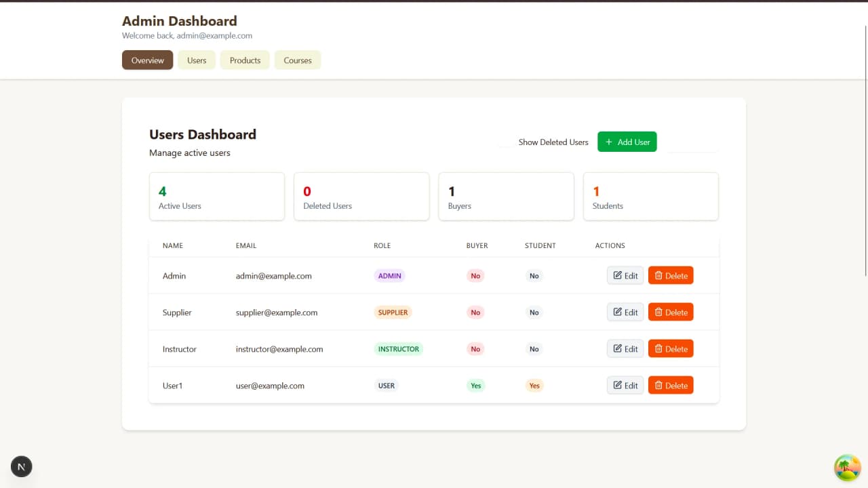Click the edit pencil icon for User1

[617, 385]
